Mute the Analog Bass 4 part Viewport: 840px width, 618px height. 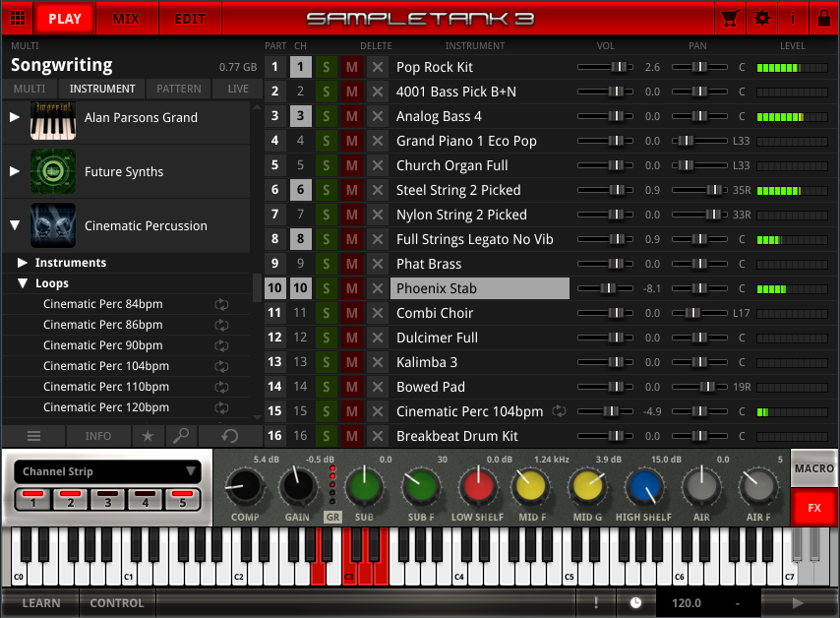click(351, 116)
